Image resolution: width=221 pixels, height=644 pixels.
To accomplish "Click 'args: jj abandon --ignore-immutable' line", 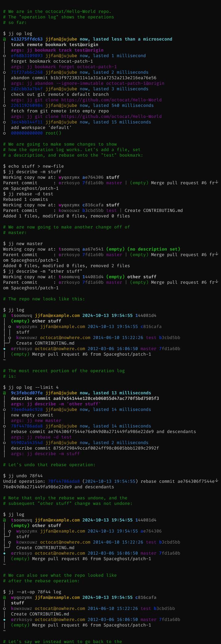I will pos(87,83).
